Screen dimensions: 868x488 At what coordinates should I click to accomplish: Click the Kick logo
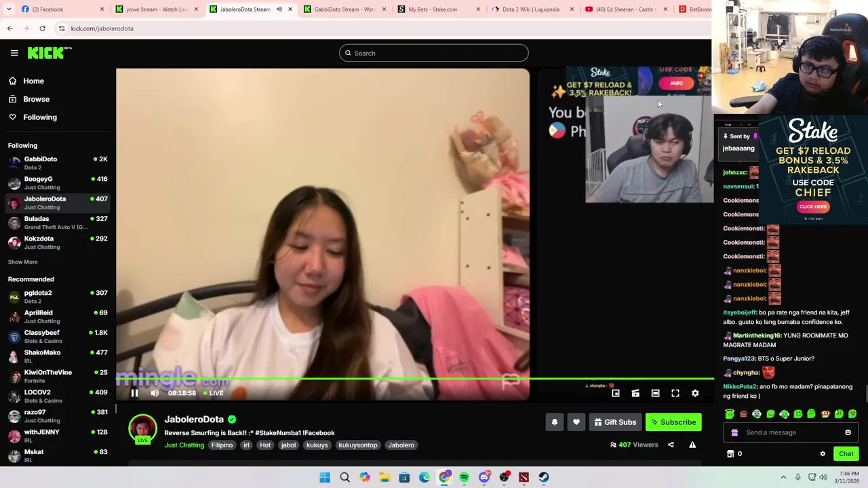(x=50, y=53)
